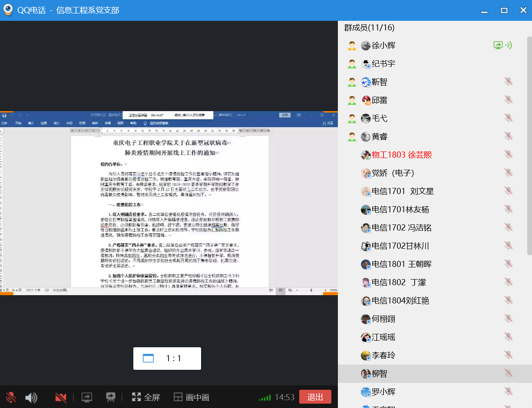Turn on the camera

(61, 397)
